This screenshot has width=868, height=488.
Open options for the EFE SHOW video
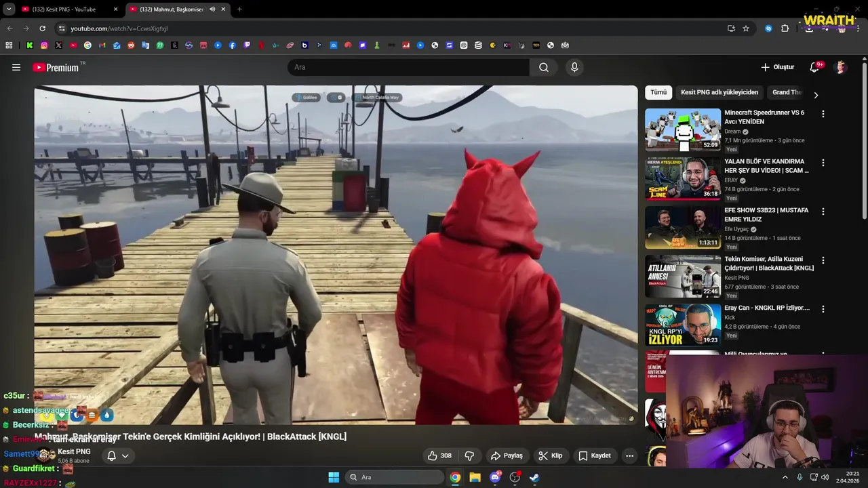coord(823,211)
